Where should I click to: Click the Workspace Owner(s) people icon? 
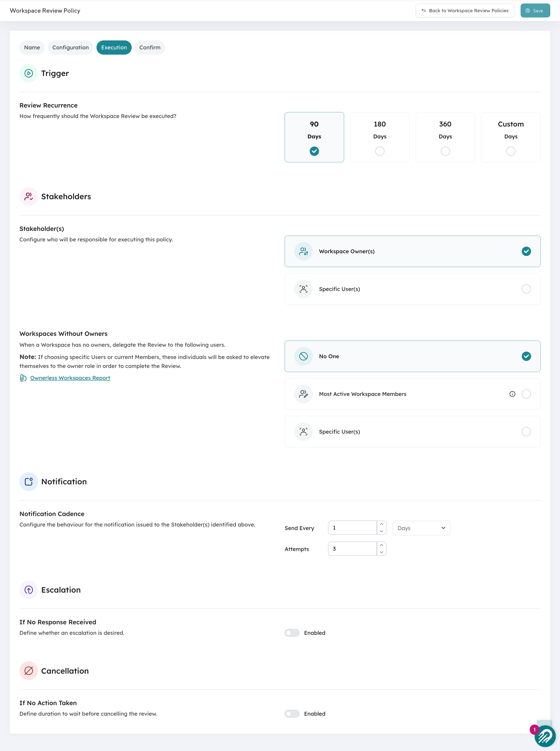(x=303, y=251)
